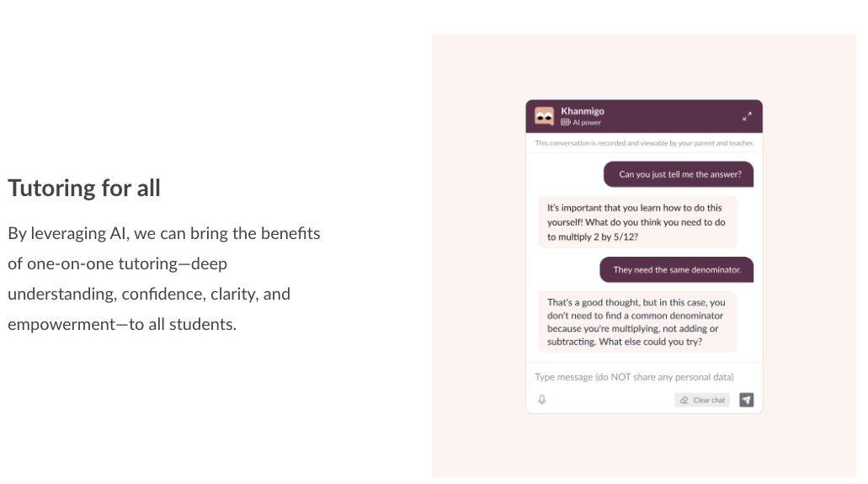Click the 'empowerment—to all students.' text line
Screen dimensions: 868x484
pyautogui.click(x=122, y=324)
